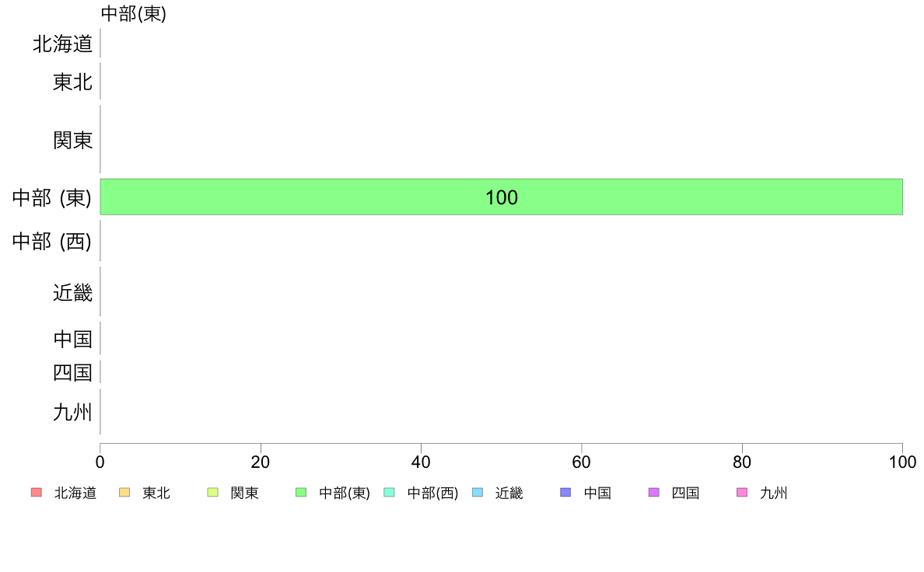Select the 九州 axis label on y-axis
This screenshot has height=572, width=924.
coord(72,413)
